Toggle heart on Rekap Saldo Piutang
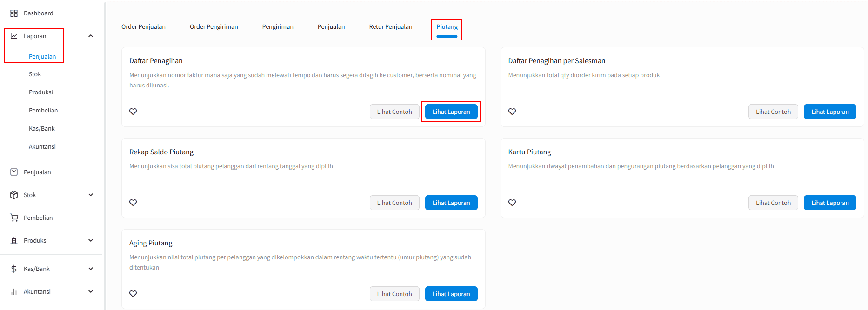 coord(133,203)
